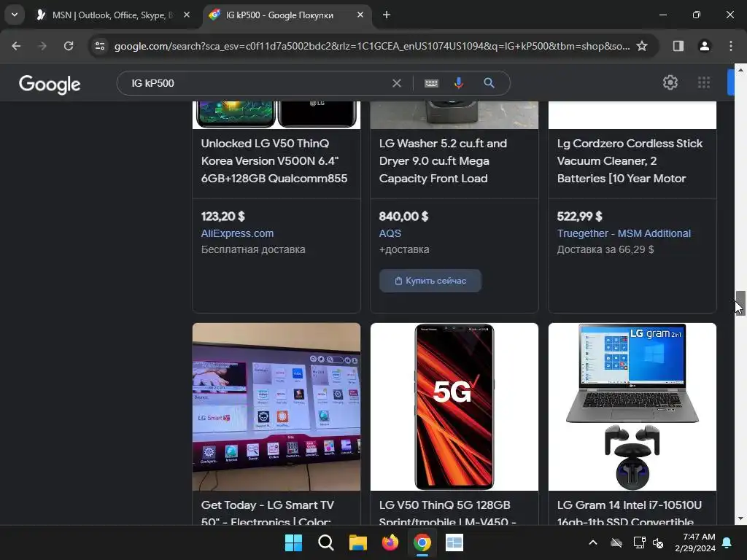Click the page scrollbar thumb
Screen dimensions: 747x560
pyautogui.click(x=740, y=303)
